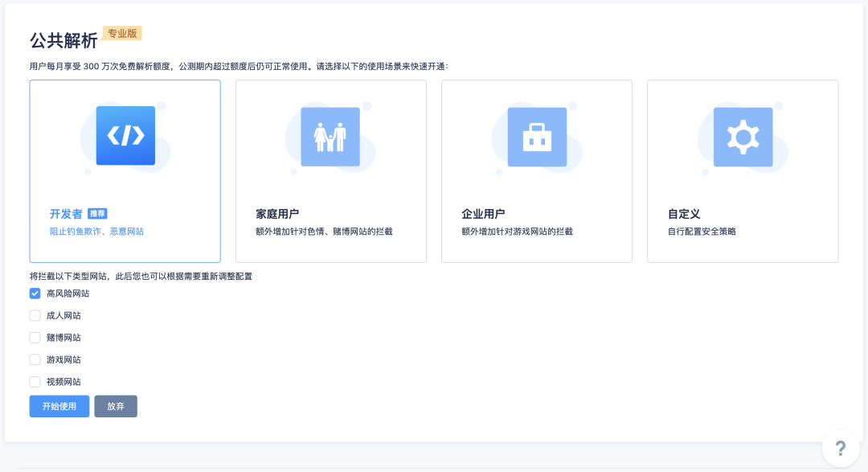The image size is (868, 472).
Task: Click the 自行配置安全策略 description
Action: click(x=702, y=232)
